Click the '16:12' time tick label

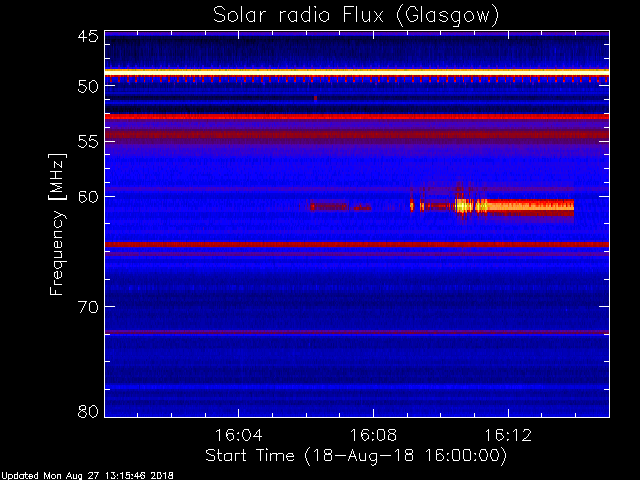click(x=508, y=435)
